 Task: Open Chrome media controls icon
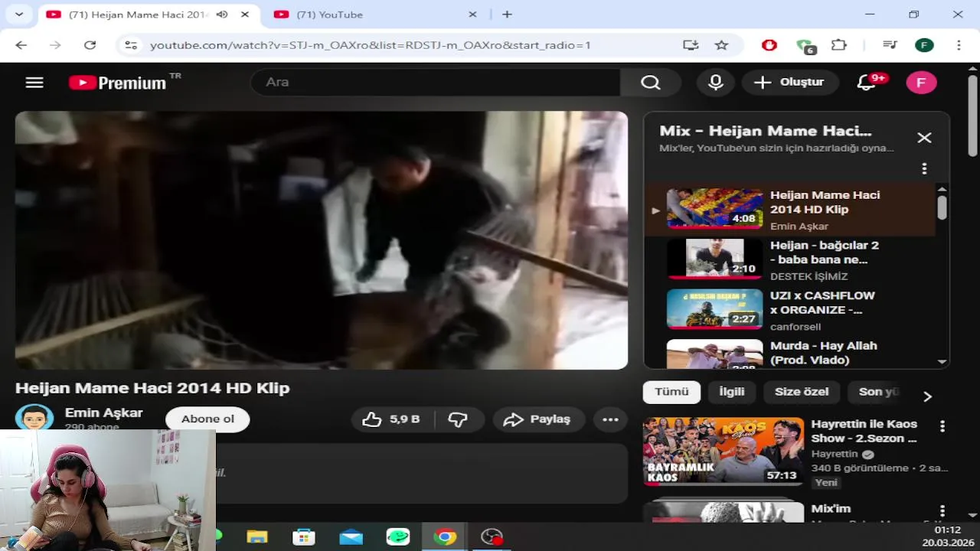pos(890,45)
